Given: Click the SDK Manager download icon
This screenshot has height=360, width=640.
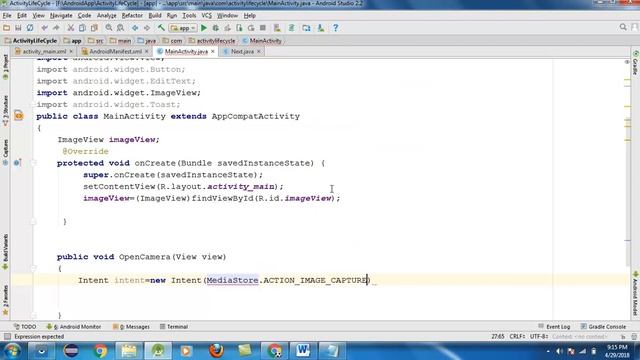Looking at the screenshot, I should click(321, 28).
